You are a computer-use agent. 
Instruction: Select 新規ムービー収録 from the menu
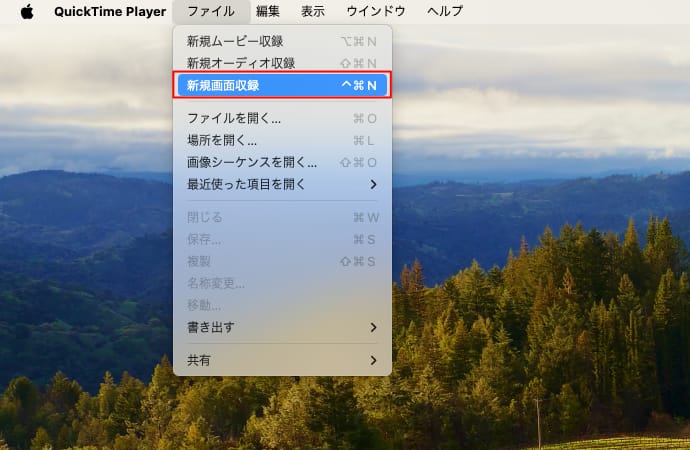coord(235,41)
